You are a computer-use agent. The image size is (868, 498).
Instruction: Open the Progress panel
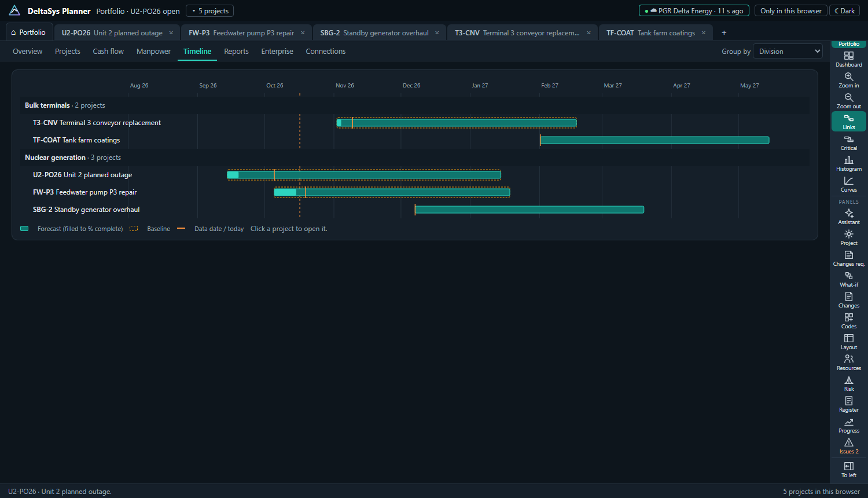[849, 425]
